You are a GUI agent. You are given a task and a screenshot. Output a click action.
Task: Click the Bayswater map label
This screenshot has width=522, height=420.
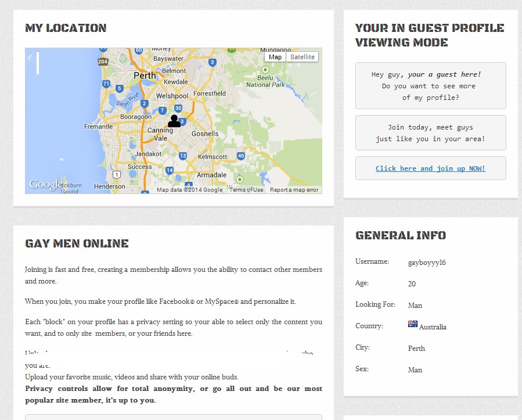[x=168, y=59]
